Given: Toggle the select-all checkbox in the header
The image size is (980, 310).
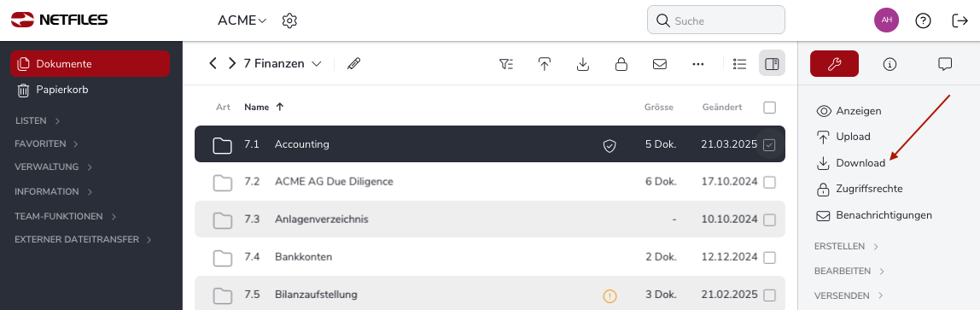Looking at the screenshot, I should pyautogui.click(x=769, y=108).
